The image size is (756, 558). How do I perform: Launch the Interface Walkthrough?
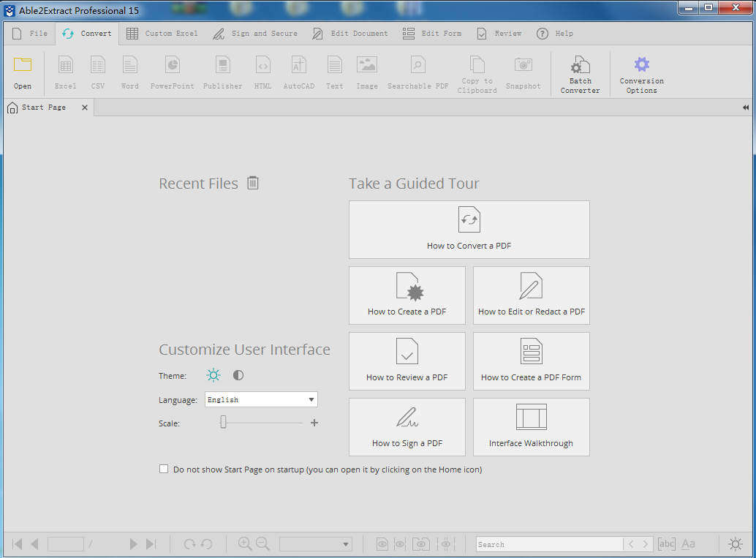tap(532, 427)
